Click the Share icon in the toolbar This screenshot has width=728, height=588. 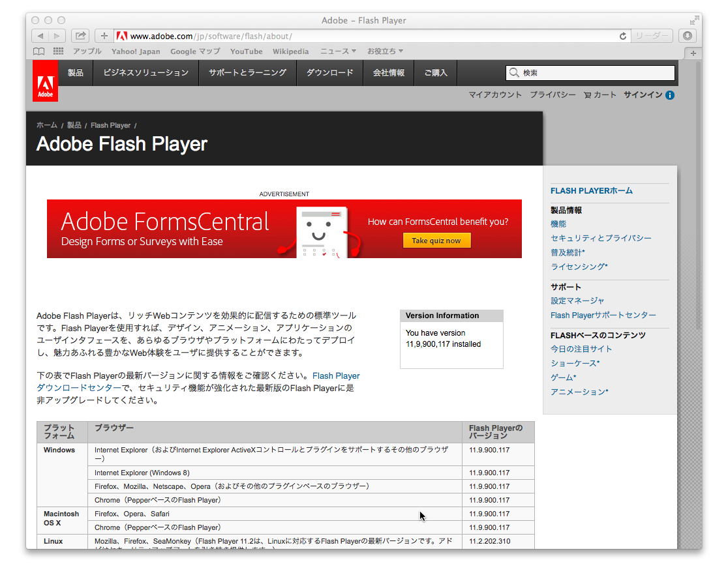coord(80,36)
